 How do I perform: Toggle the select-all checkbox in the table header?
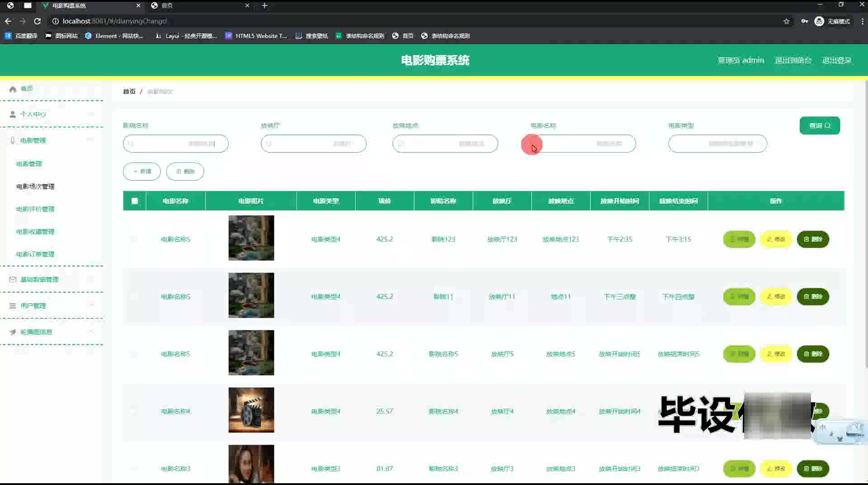coord(135,201)
